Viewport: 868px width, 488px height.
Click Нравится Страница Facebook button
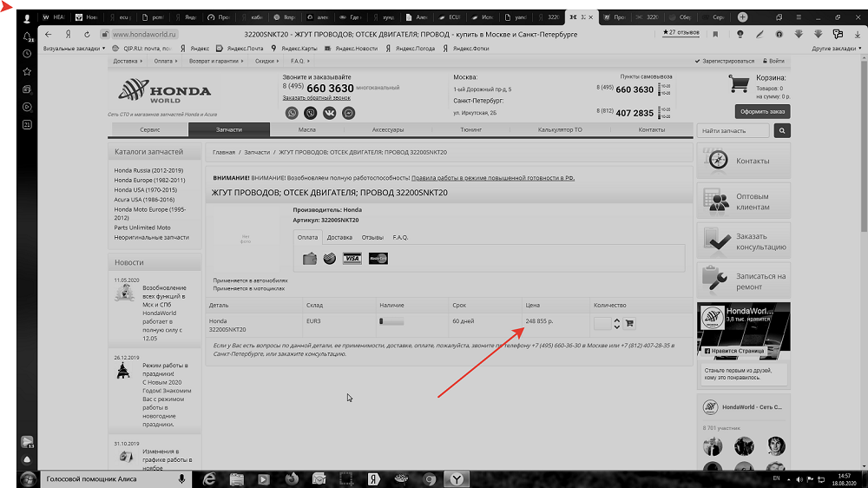tap(734, 351)
